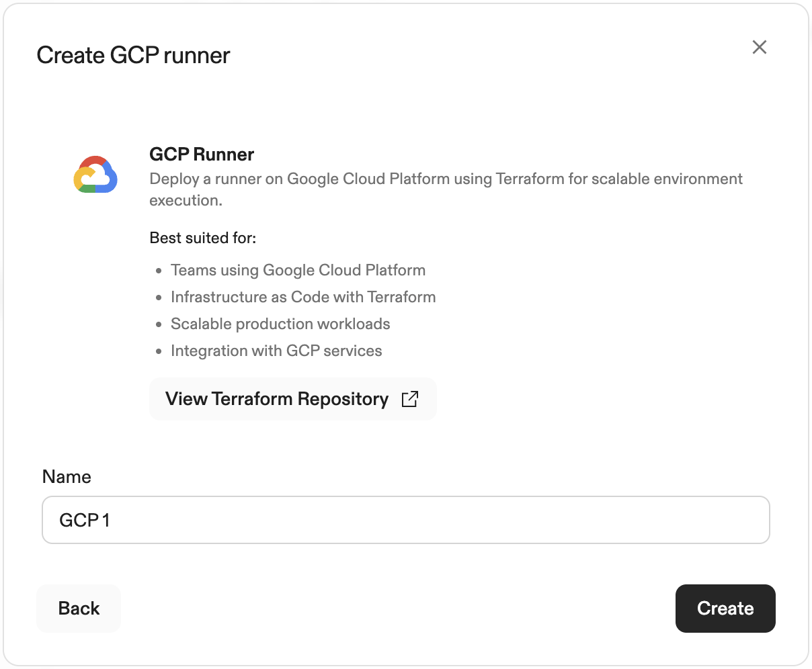Click 'Integration with GCP services' item
Viewport: 812px width, 669px height.
(276, 351)
